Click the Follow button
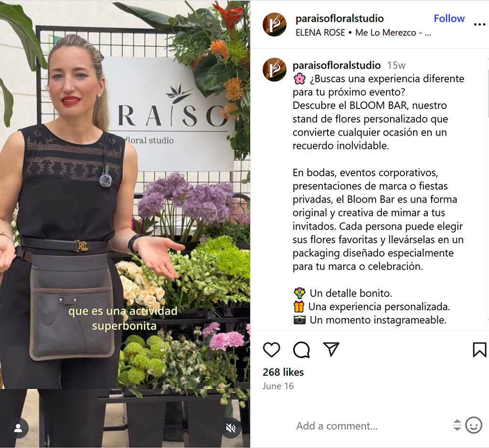 (x=449, y=19)
